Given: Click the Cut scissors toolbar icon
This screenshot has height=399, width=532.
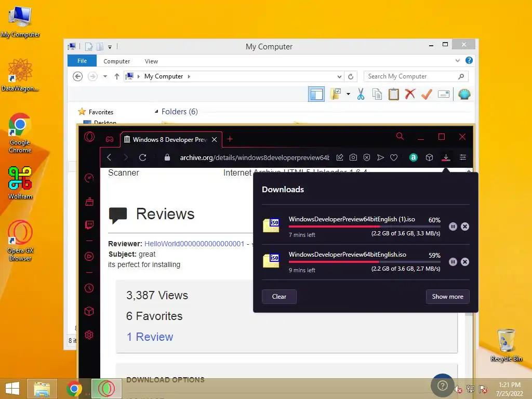Looking at the screenshot, I should coord(361,94).
